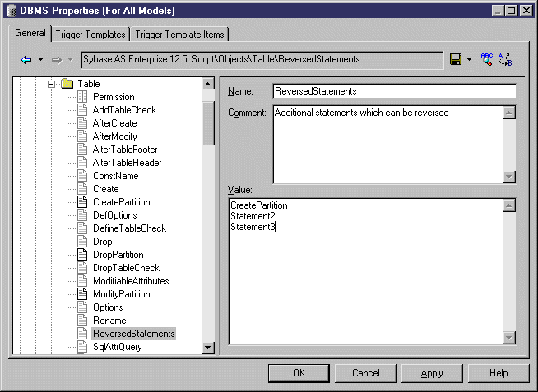Viewport: 538px width, 392px height.
Task: Click the OK button
Action: 299,373
